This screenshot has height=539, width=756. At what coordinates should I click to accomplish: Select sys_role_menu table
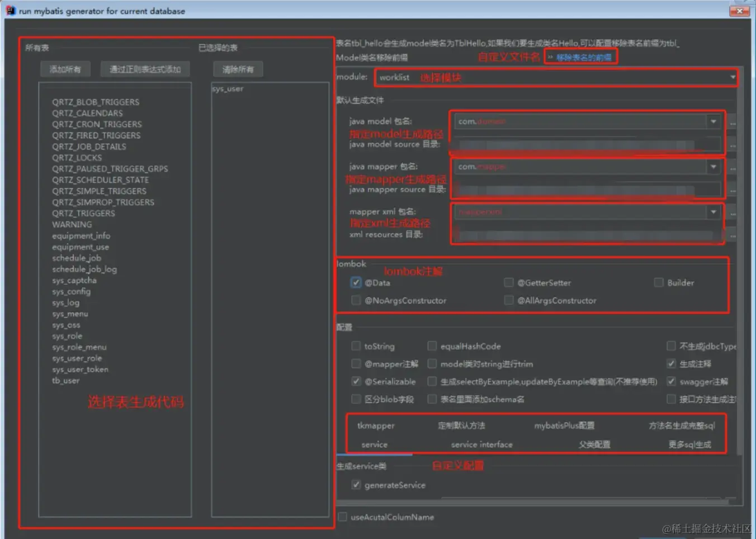point(79,347)
